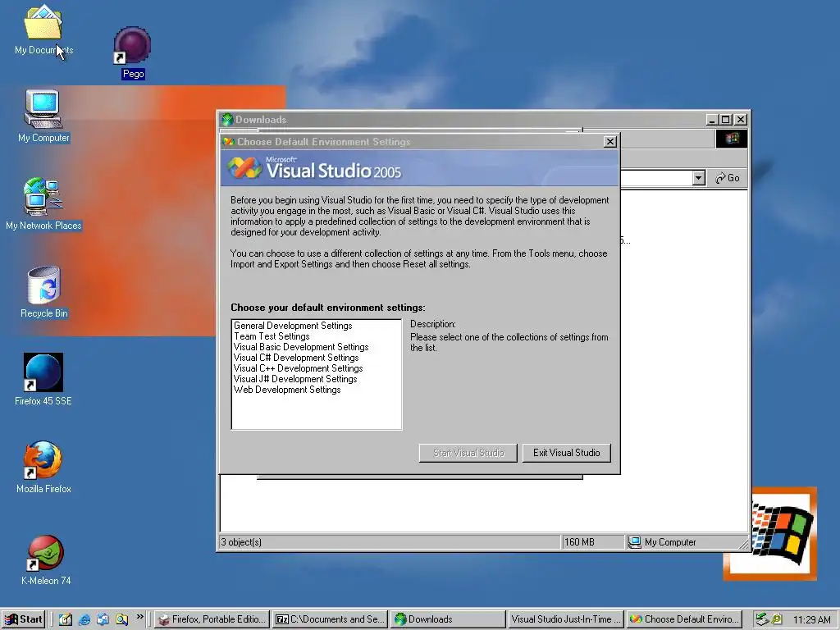
Task: Click the Downloads window title bar icon
Action: [x=227, y=120]
